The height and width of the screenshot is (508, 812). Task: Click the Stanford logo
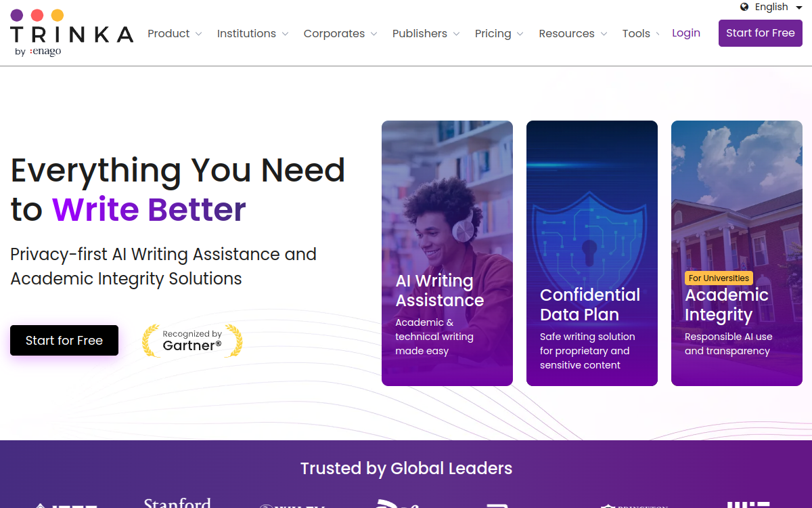[177, 503]
